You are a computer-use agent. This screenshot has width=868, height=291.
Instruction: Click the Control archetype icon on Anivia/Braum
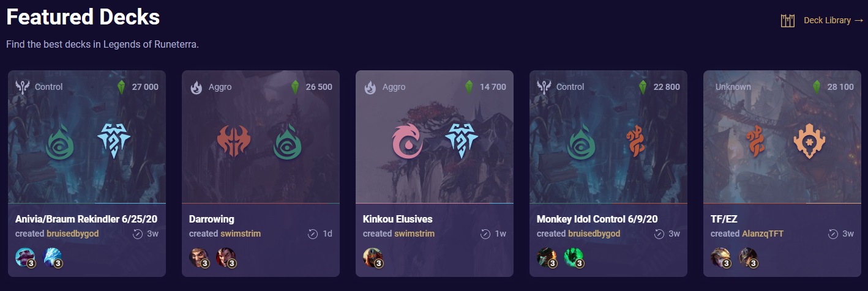coord(23,87)
